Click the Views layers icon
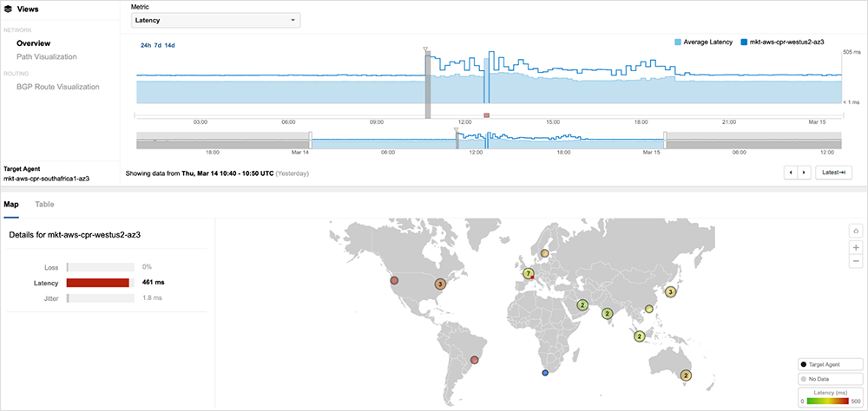This screenshot has height=411, width=868. [8, 8]
